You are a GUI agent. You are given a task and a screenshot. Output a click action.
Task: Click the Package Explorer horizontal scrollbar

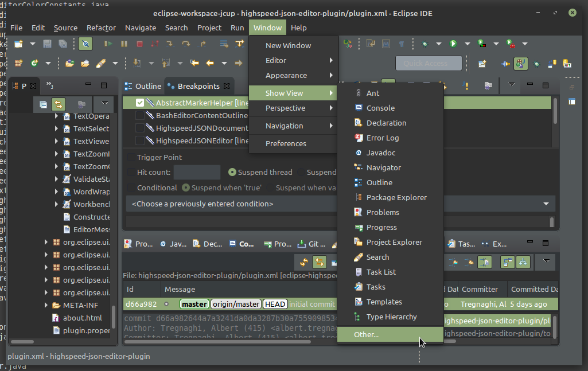click(x=22, y=342)
